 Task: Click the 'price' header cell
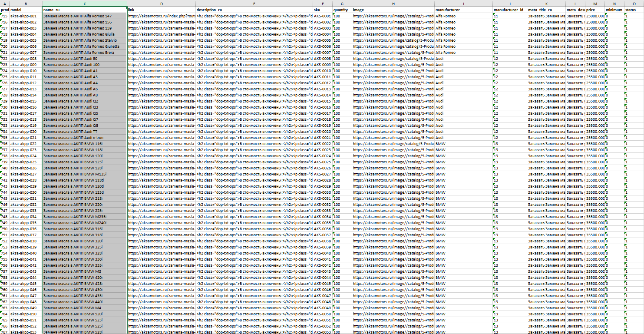click(595, 10)
